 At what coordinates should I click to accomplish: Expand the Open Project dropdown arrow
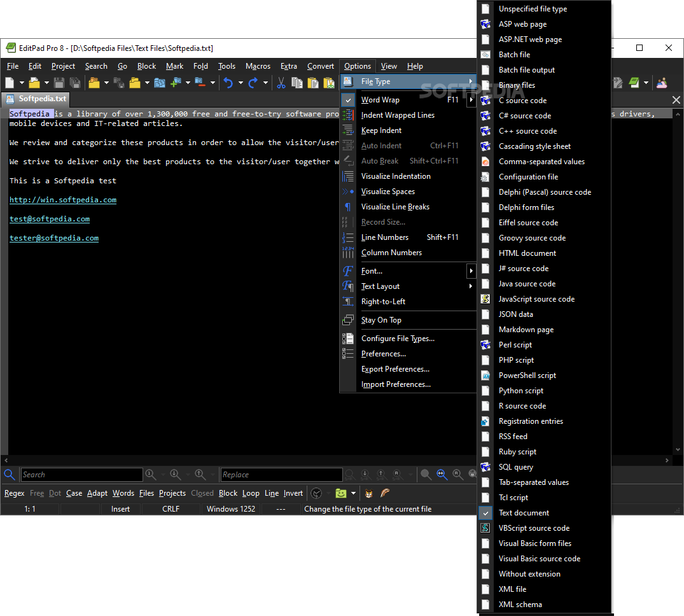106,83
